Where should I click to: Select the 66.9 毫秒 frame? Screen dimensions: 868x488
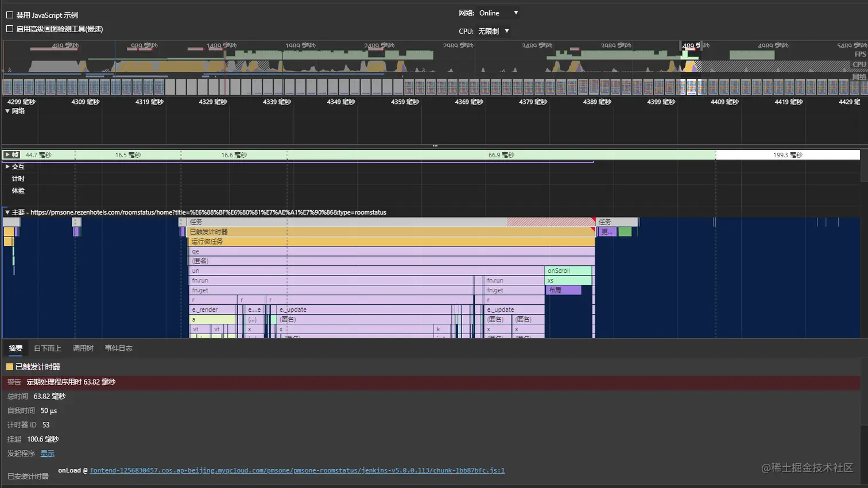click(x=501, y=155)
